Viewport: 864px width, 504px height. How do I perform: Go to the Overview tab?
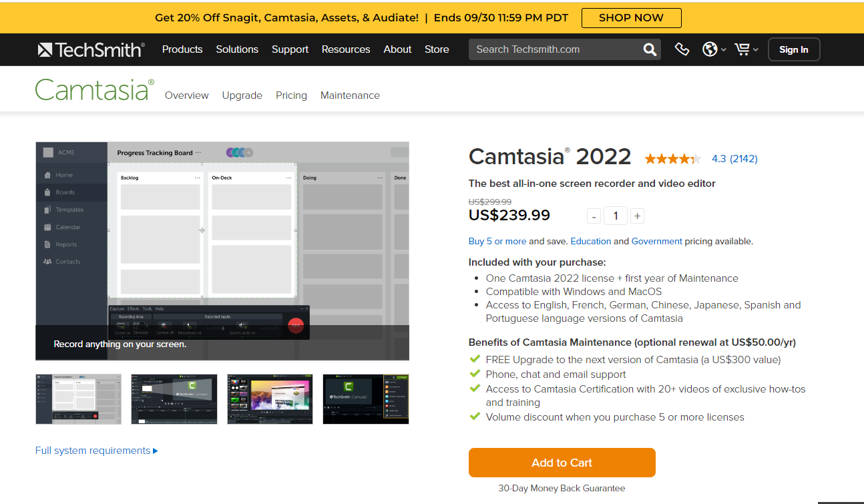tap(187, 95)
